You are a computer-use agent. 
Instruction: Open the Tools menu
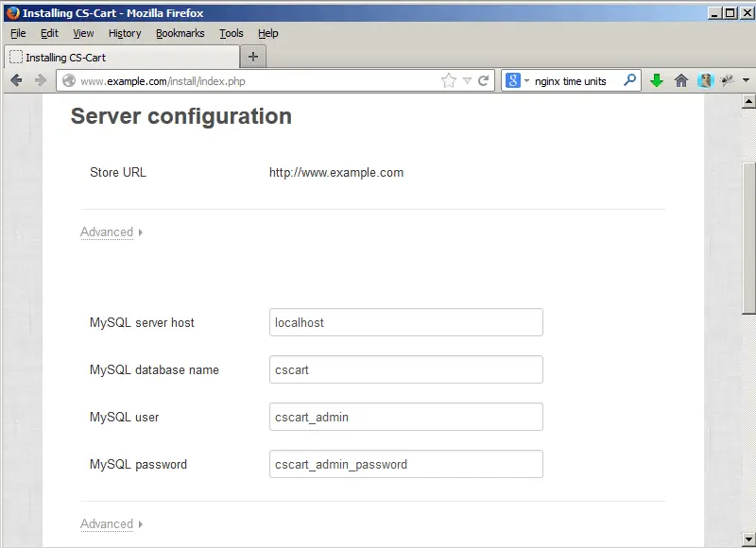(231, 33)
